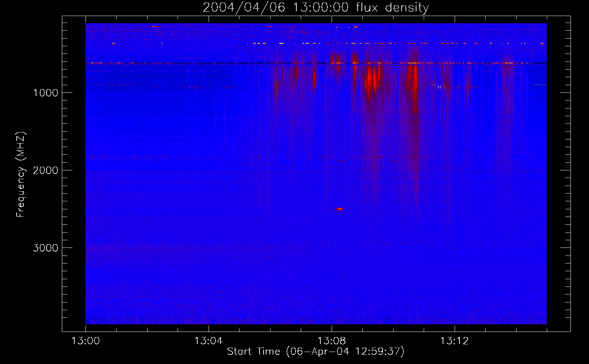Click the 1000 frequency tick label
The image size is (589, 364).
(x=46, y=93)
